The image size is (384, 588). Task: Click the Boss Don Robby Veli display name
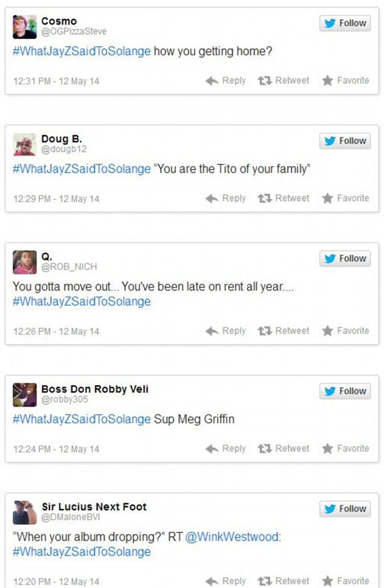point(95,389)
